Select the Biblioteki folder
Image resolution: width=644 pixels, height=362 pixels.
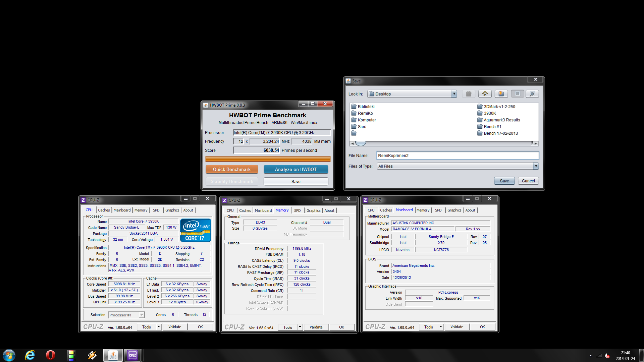(x=363, y=107)
